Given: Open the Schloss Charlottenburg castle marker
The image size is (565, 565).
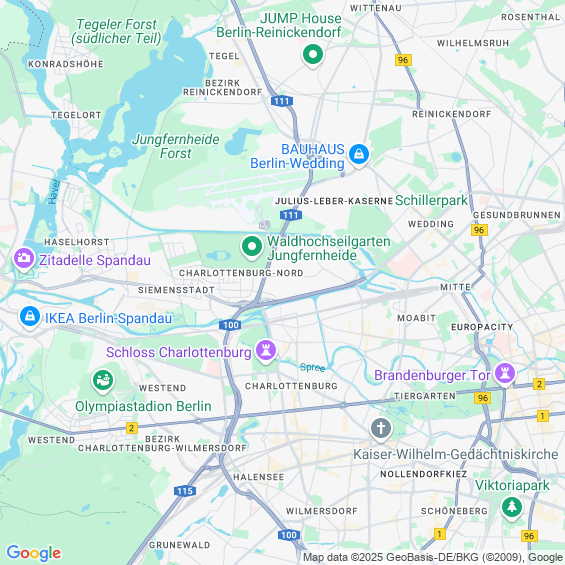Looking at the screenshot, I should [x=266, y=351].
